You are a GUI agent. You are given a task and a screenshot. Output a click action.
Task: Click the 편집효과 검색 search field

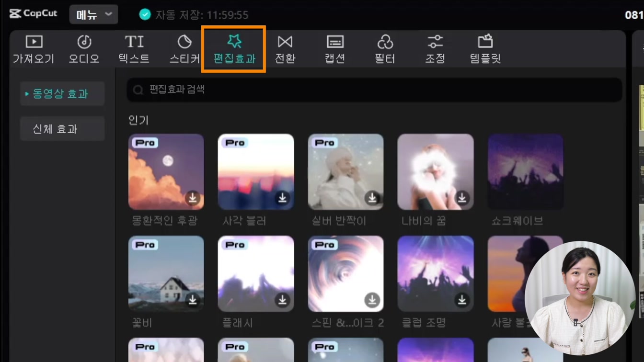click(374, 90)
